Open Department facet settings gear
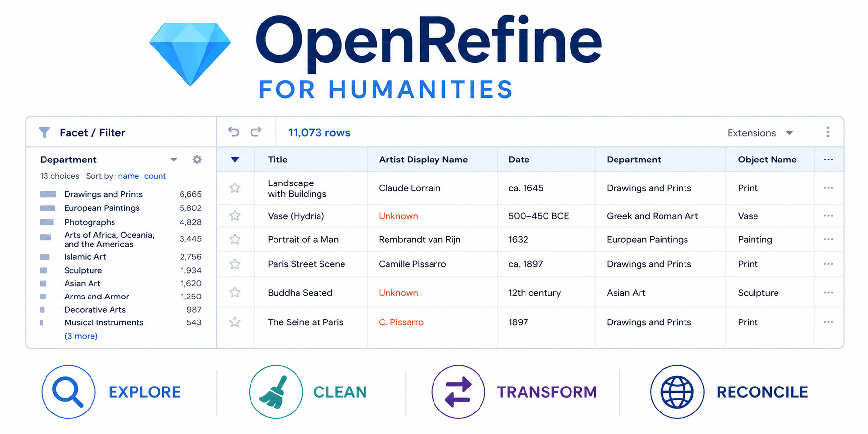 [197, 160]
